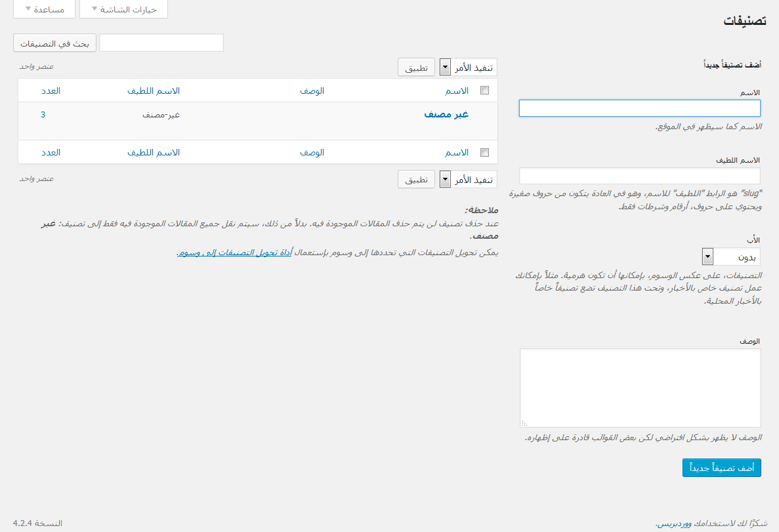
Task: Expand the الأب parent category dropdown
Action: click(731, 256)
